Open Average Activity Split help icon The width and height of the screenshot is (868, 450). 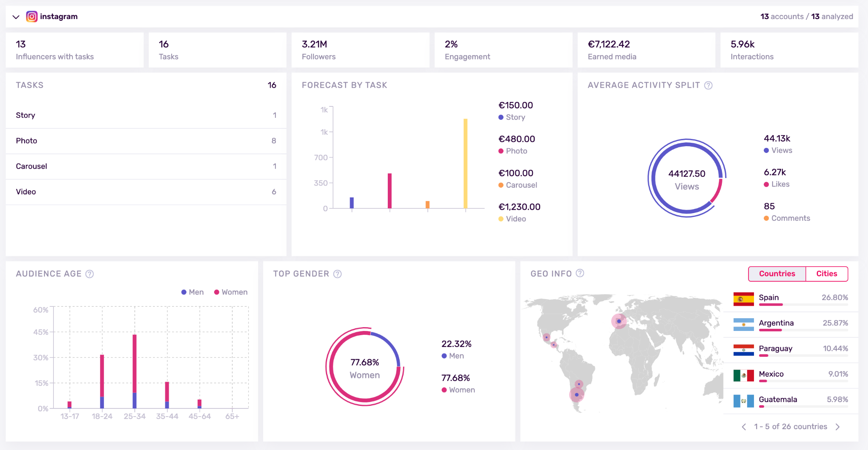708,85
